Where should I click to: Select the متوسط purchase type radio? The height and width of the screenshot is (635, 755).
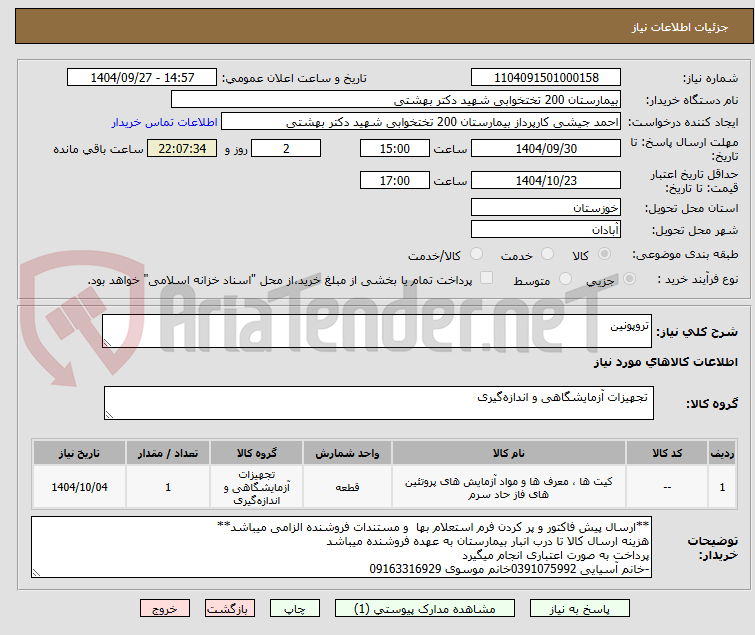pyautogui.click(x=565, y=279)
